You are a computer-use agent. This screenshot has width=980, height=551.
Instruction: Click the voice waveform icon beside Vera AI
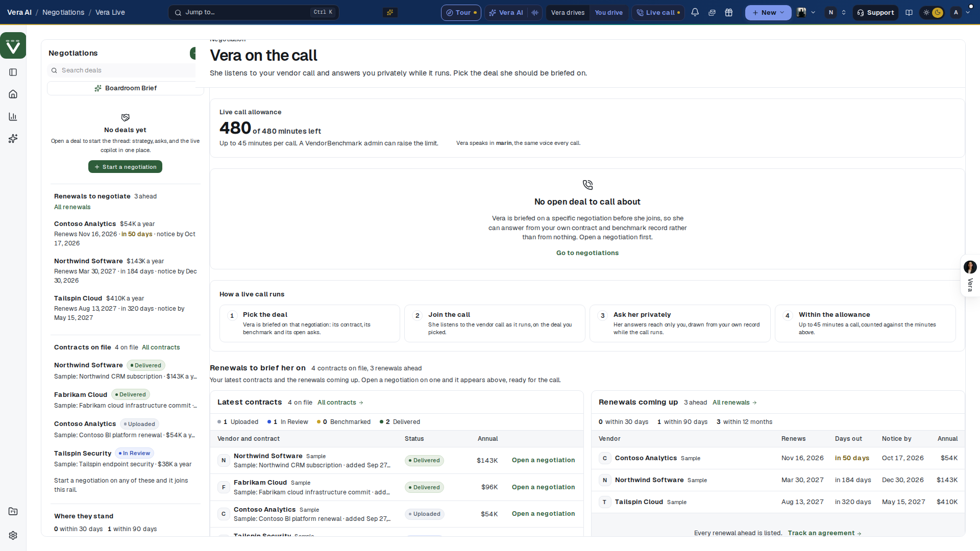pyautogui.click(x=534, y=12)
